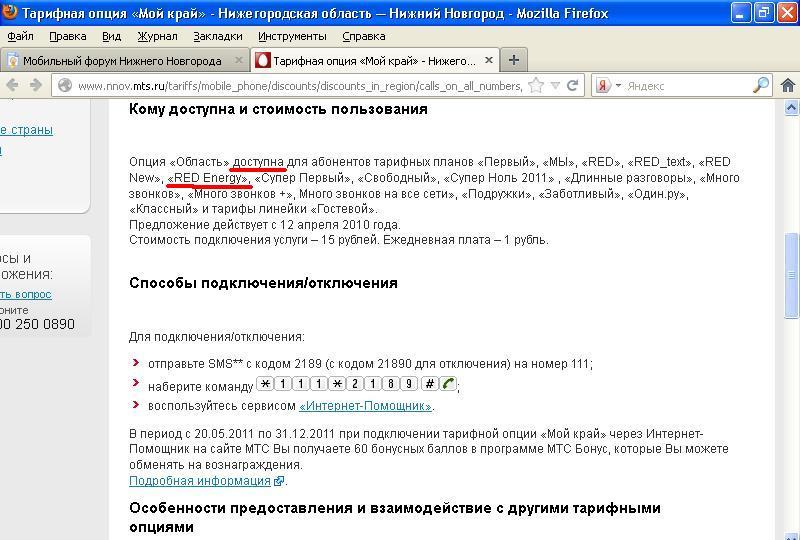
Task: Click the Firefox logo in the title bar
Action: pos(9,11)
